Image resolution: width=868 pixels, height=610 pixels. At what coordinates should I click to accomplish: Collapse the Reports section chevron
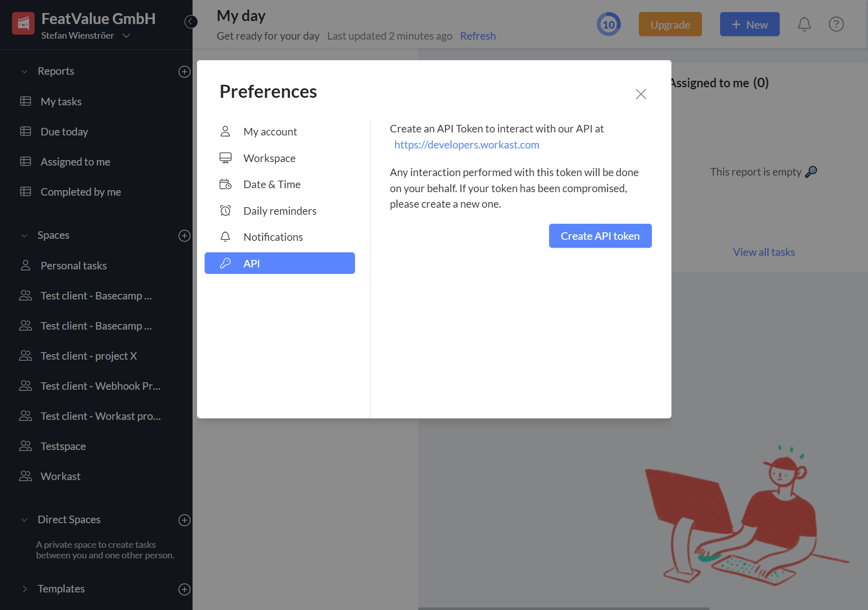(25, 72)
